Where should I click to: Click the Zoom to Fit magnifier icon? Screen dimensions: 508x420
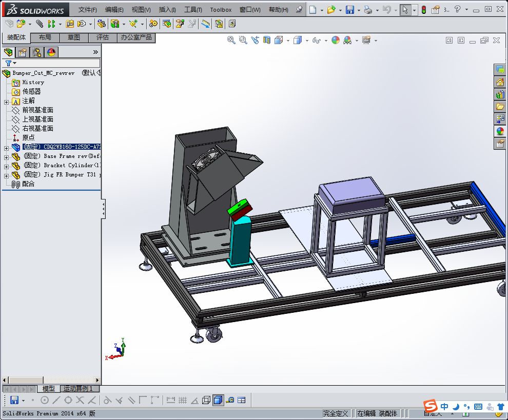[x=231, y=41]
